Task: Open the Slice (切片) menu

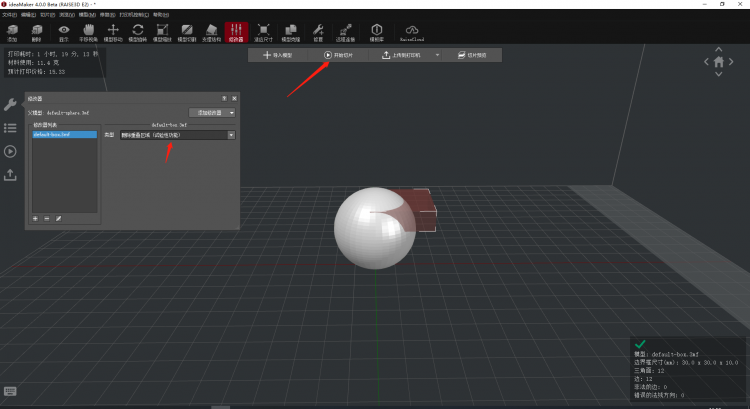Action: [x=47, y=15]
